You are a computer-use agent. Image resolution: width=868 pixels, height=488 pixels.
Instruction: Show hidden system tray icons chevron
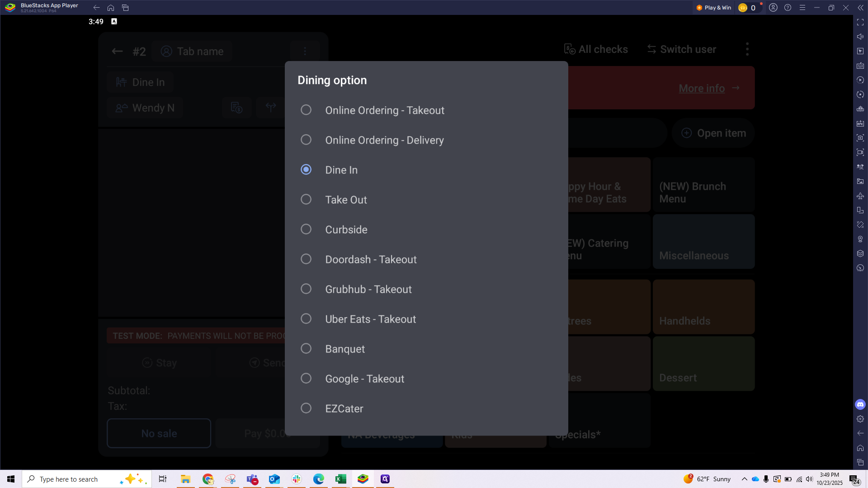point(744,479)
